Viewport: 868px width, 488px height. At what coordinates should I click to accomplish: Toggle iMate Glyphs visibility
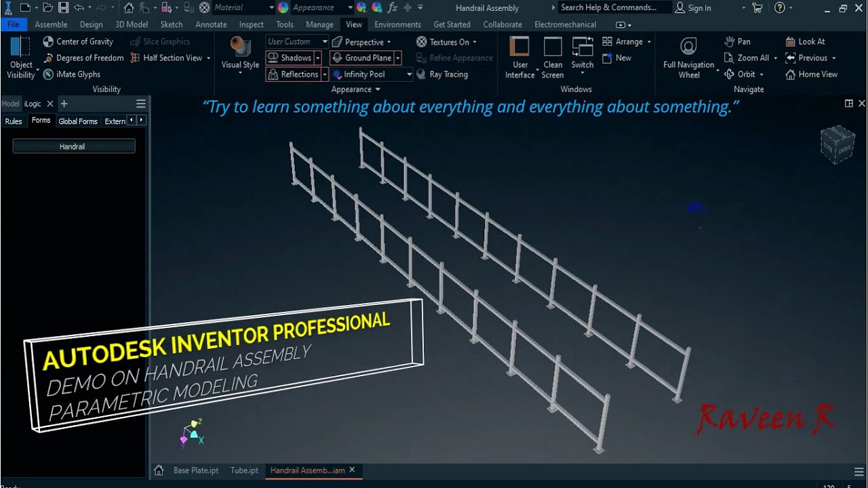tap(71, 74)
